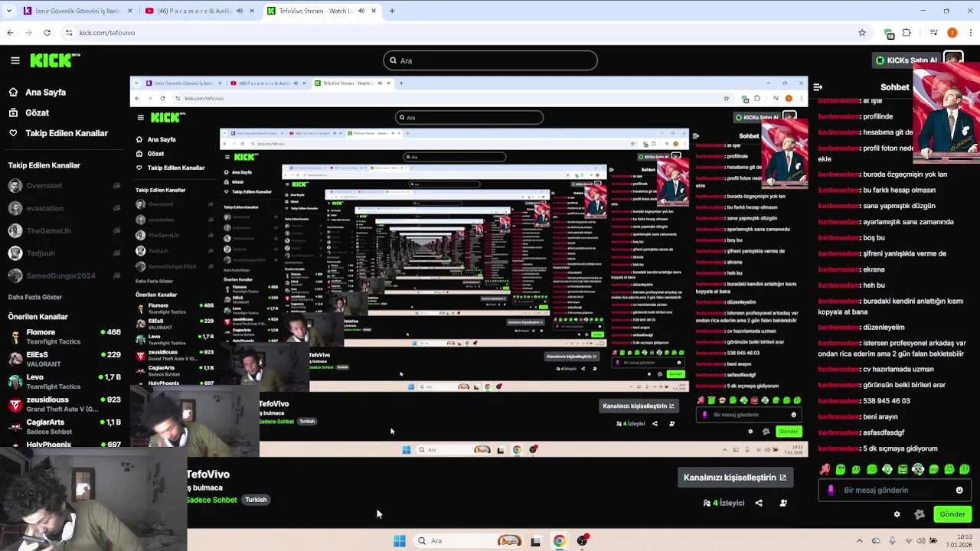Expand Daha Fazla Göster in sidebar
Viewport: 980px width, 551px height.
35,297
